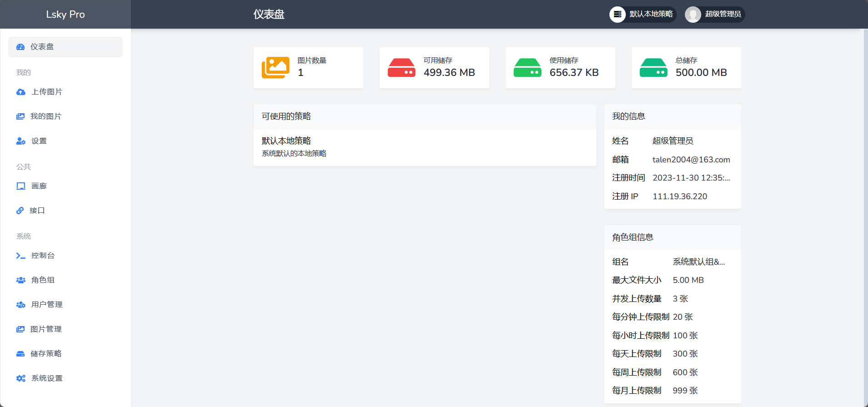Click the red available storage drive icon
868x407 pixels.
pos(401,68)
